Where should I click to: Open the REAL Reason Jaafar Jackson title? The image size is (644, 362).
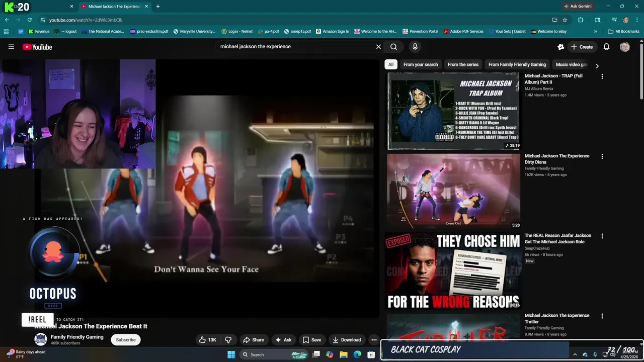tap(558, 238)
